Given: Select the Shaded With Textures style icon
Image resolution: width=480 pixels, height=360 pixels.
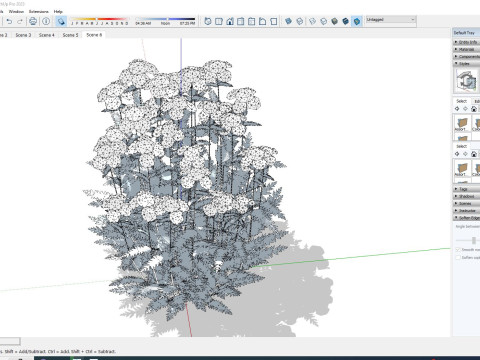Looking at the screenshot, I should point(346,21).
